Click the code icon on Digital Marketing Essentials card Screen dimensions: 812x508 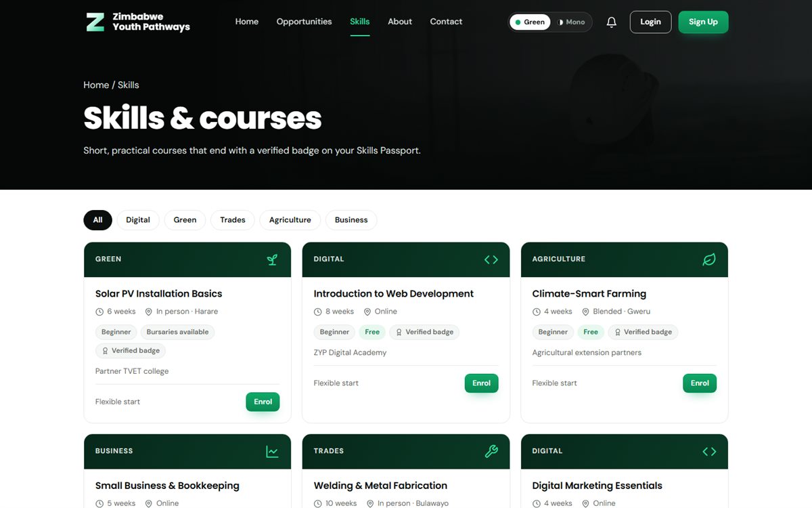pos(709,451)
